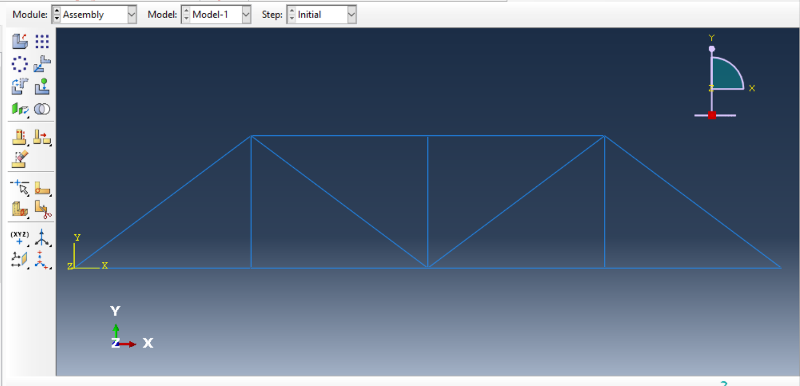Select the Create Datum Axis tool
800x386 pixels.
point(42,238)
